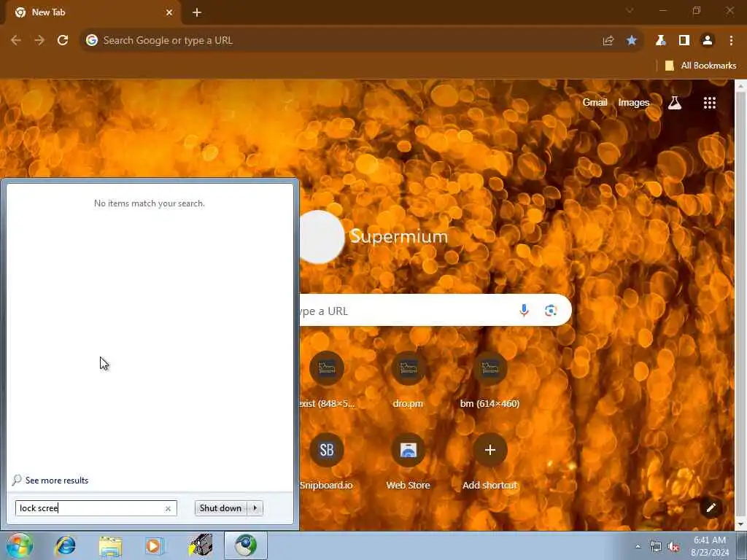
Task: Click the Windows Start orb
Action: pyautogui.click(x=19, y=546)
